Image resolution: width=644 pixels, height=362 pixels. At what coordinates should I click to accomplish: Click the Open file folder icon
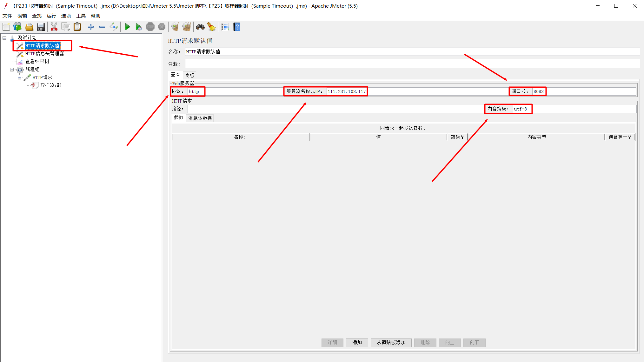pos(29,27)
